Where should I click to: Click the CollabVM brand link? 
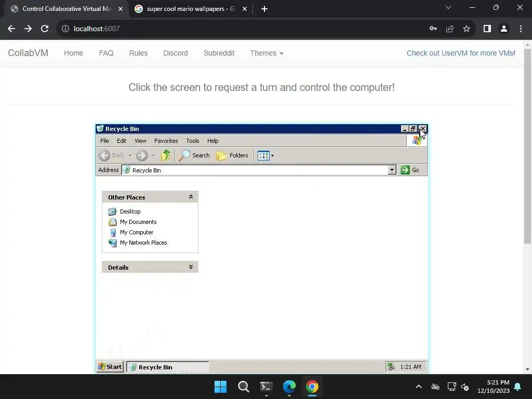(x=28, y=53)
